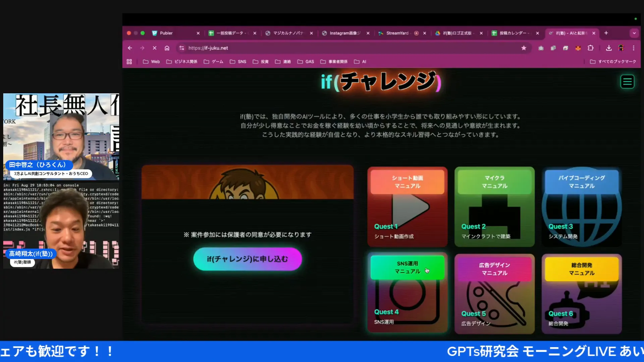Open the Chrome three-dot menu
The width and height of the screenshot is (644, 362).
pos(634,48)
